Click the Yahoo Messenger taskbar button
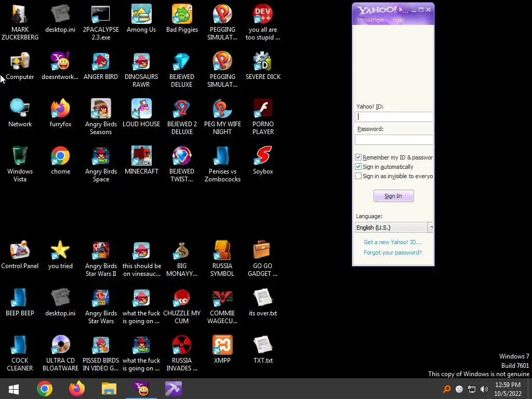This screenshot has width=532, height=399. [141, 389]
